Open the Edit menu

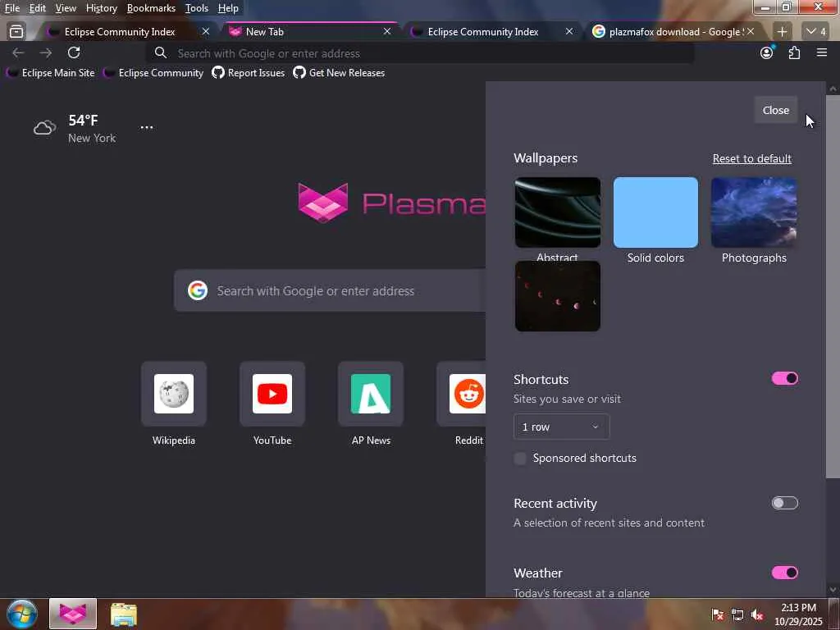pos(38,8)
